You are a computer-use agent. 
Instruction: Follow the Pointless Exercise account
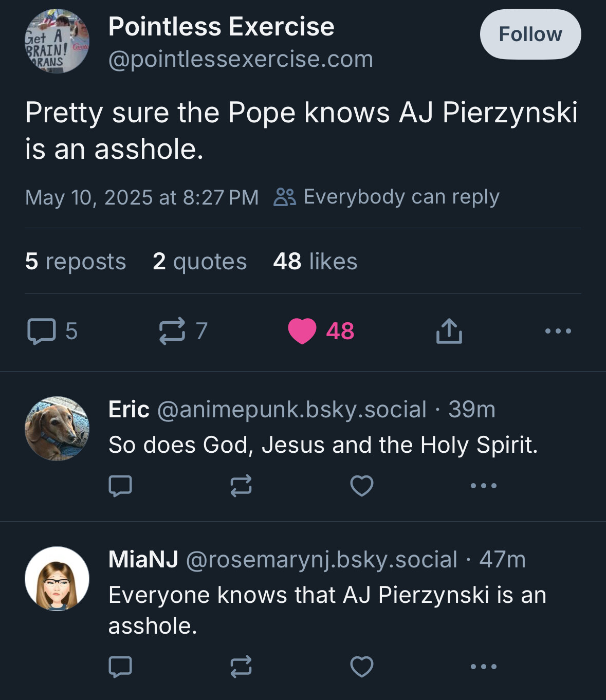[x=530, y=34]
